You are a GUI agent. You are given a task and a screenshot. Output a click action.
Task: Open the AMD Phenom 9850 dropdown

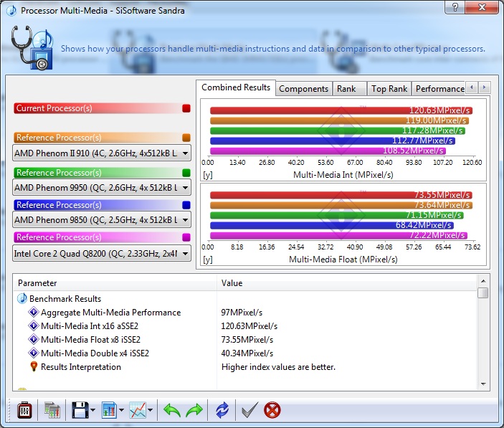coord(102,220)
